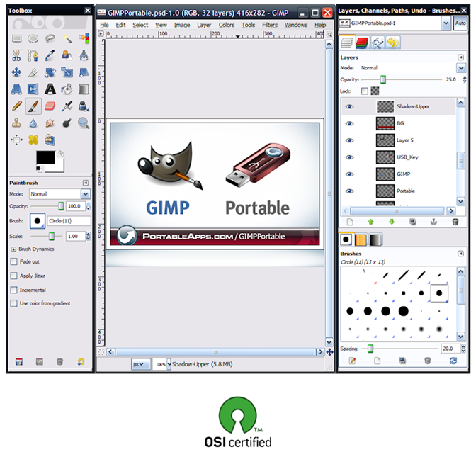Select the Free Select lasso tool
The image size is (476, 452).
tap(50, 38)
